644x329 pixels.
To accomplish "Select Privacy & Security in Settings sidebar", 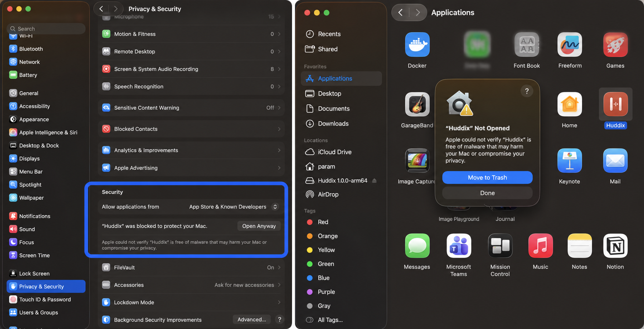I will [x=46, y=286].
